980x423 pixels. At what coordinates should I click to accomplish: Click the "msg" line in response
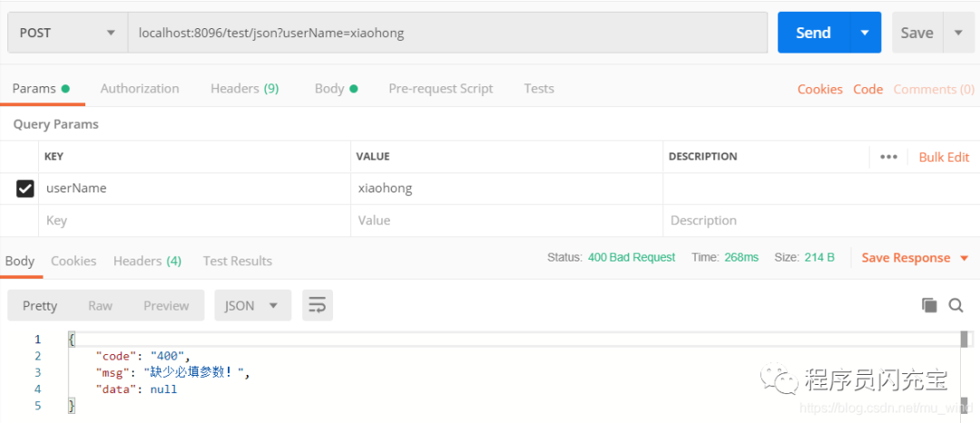[172, 373]
